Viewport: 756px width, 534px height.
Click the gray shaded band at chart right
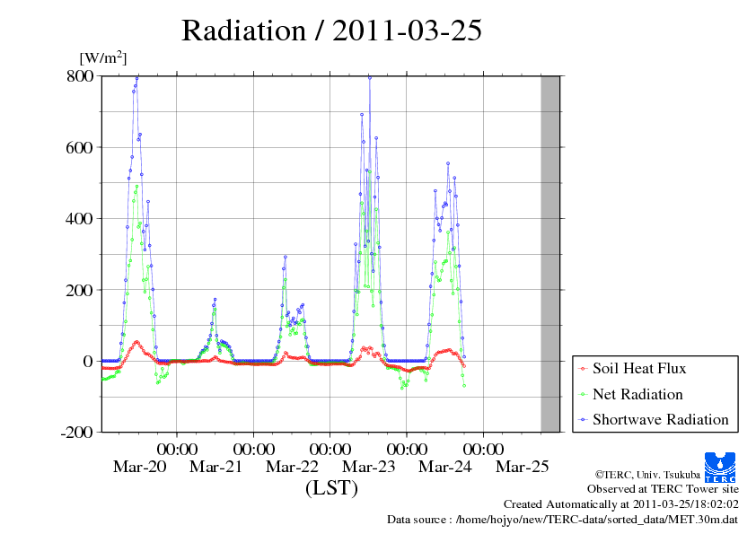[550, 254]
